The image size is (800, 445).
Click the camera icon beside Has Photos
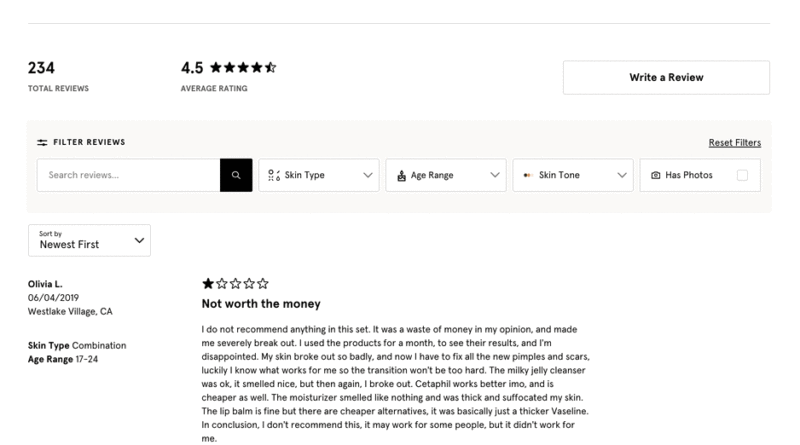click(656, 175)
